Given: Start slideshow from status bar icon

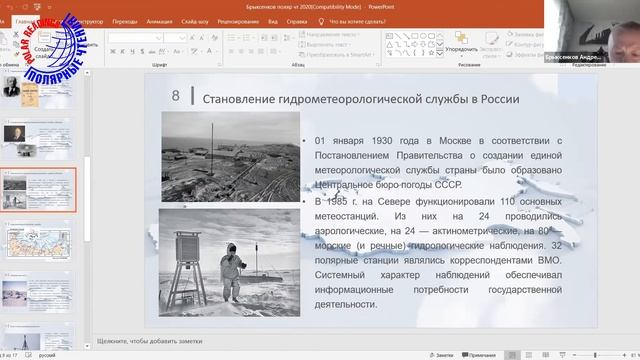Looking at the screenshot, I should (x=562, y=355).
